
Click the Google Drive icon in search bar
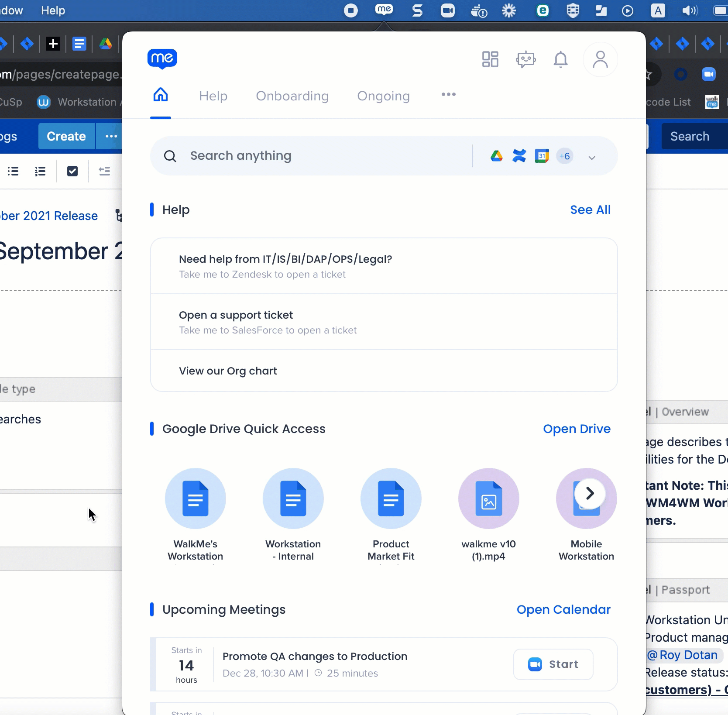pyautogui.click(x=497, y=156)
